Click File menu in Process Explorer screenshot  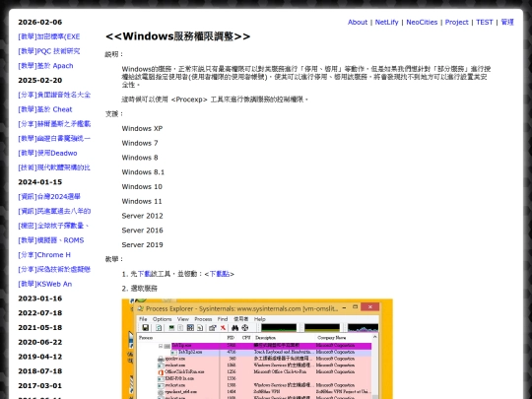[143, 319]
